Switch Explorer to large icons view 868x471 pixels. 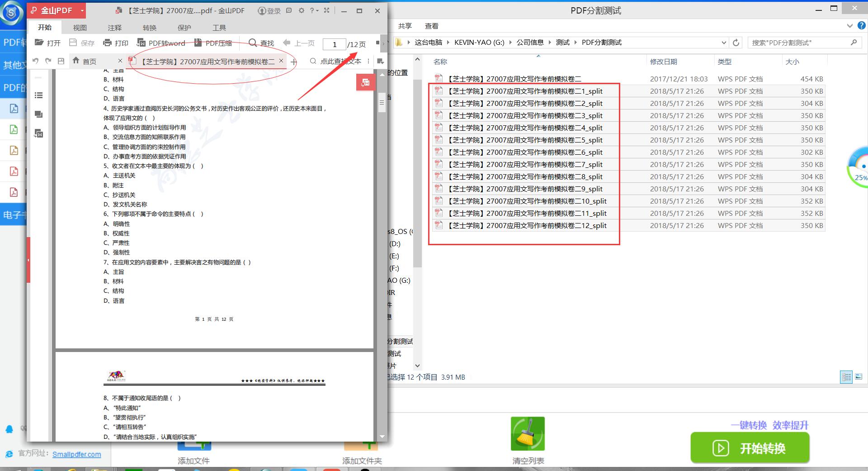(x=859, y=377)
